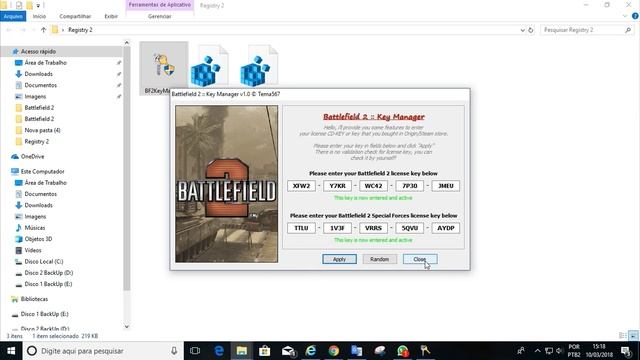Go up one folder level arrow

[x=44, y=30]
